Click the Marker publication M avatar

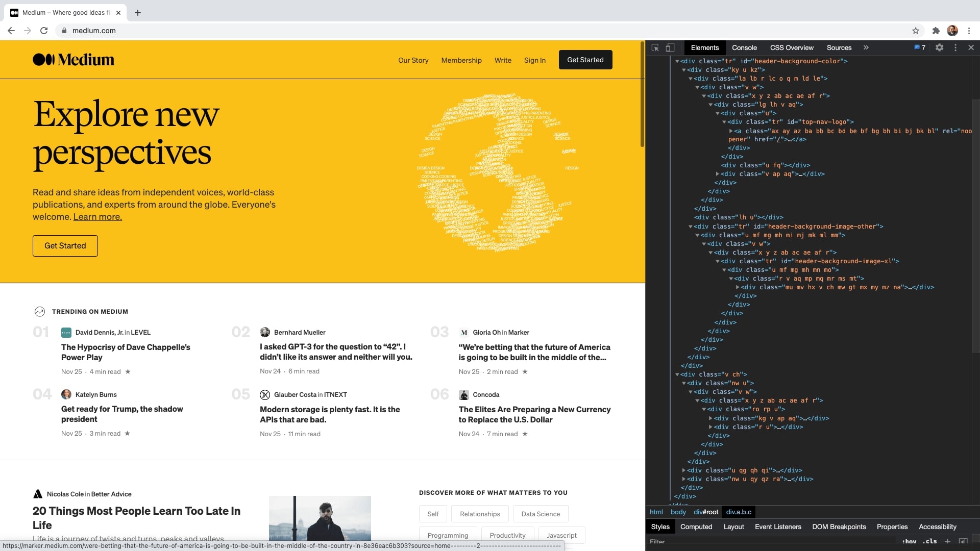pos(464,333)
